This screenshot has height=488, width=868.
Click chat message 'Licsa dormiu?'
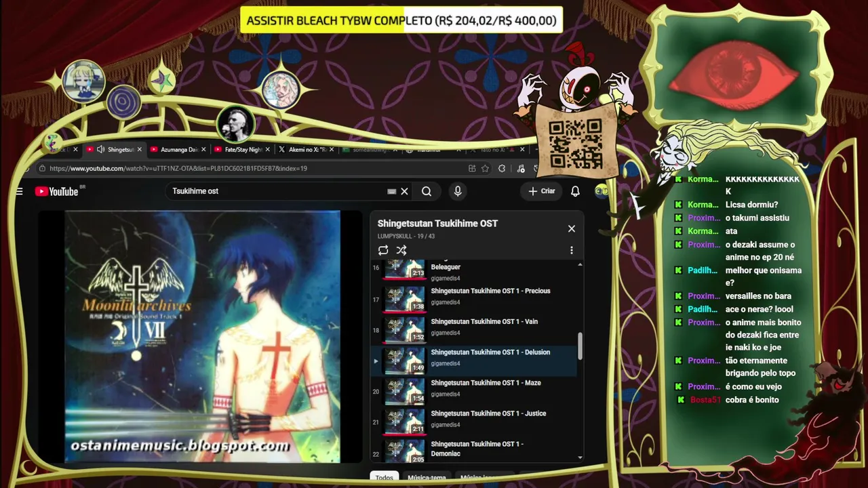751,205
